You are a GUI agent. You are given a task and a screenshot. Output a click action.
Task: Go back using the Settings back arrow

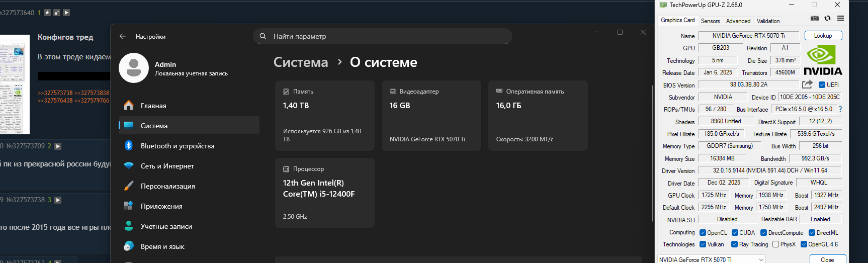123,37
